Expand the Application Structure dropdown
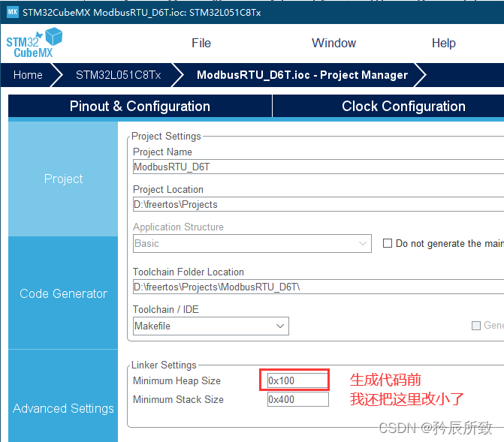 tap(252, 243)
